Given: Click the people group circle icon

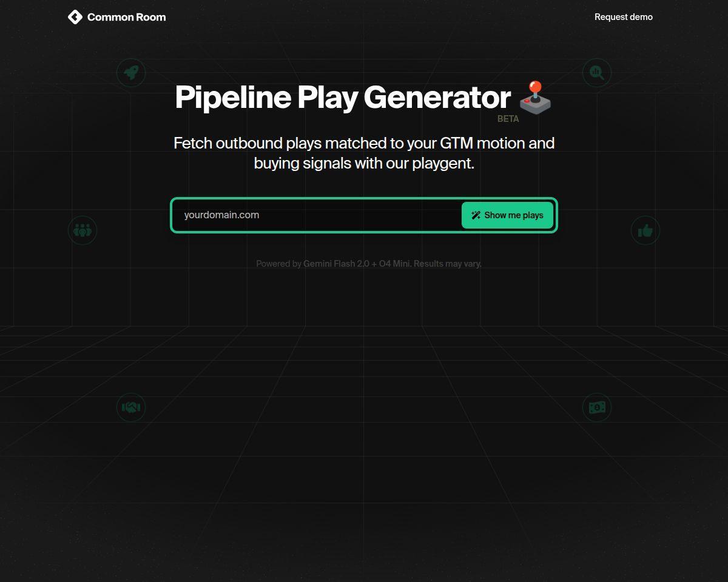Looking at the screenshot, I should click(83, 230).
